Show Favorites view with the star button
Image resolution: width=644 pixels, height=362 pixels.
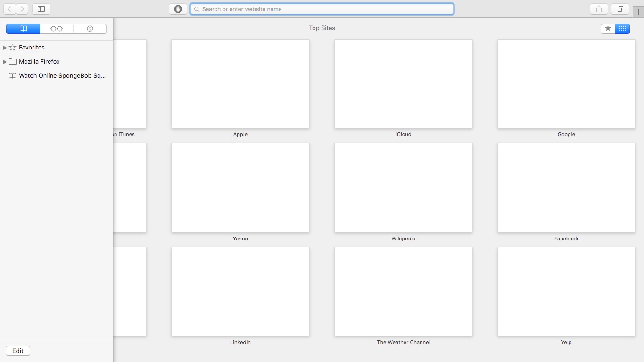coord(608,28)
